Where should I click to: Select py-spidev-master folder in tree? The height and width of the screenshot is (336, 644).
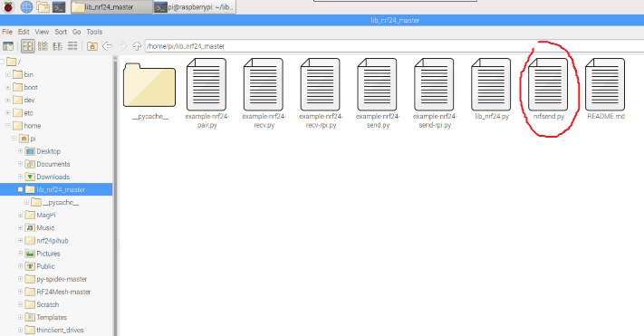click(x=56, y=279)
